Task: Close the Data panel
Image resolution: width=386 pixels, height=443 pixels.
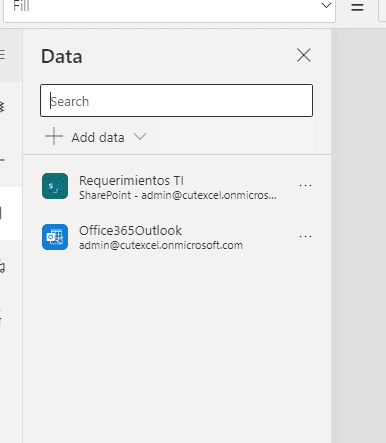Action: pyautogui.click(x=304, y=55)
